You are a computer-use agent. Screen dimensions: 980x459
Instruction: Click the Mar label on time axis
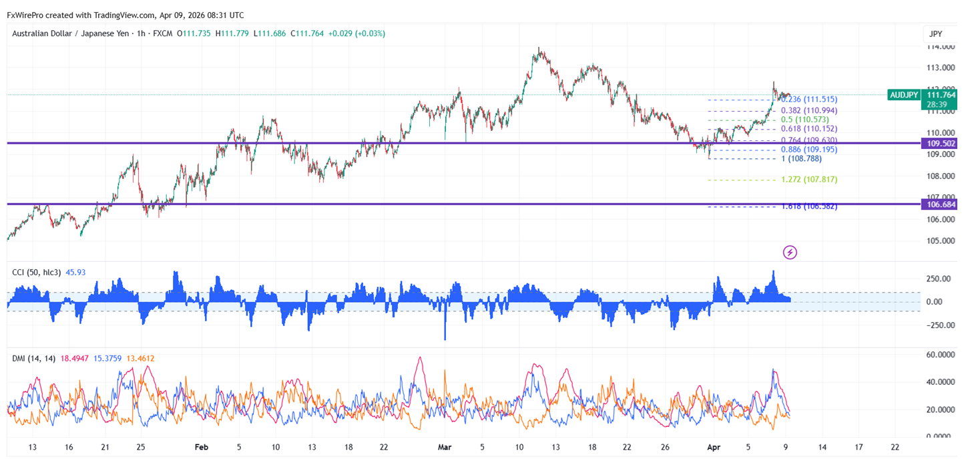444,447
